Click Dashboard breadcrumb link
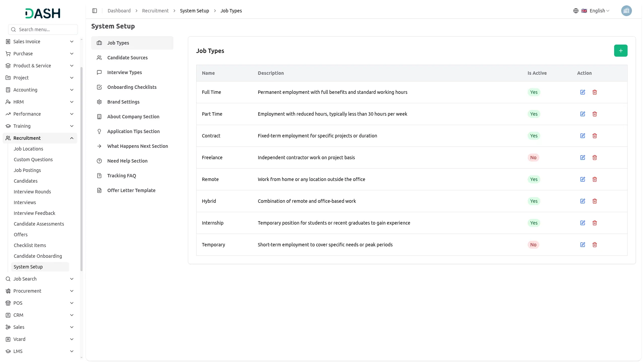 pyautogui.click(x=119, y=11)
